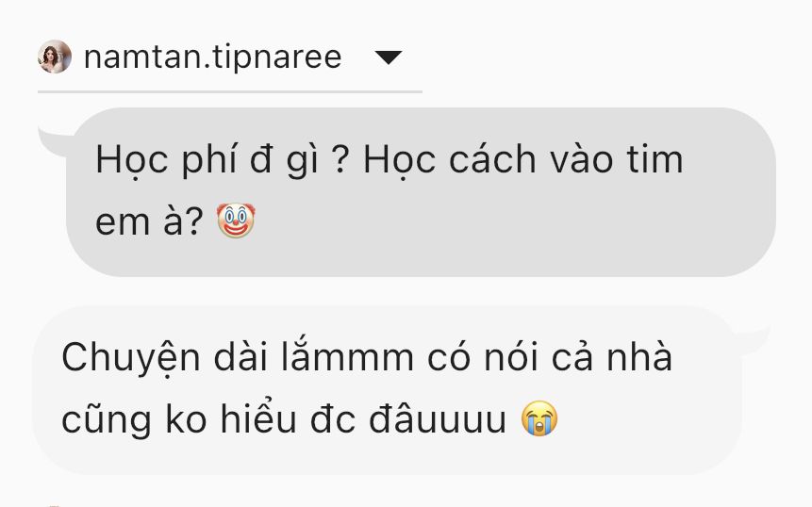Click the word 'Chuyện' in the reply
Image resolution: width=812 pixels, height=507 pixels.
[x=131, y=359]
